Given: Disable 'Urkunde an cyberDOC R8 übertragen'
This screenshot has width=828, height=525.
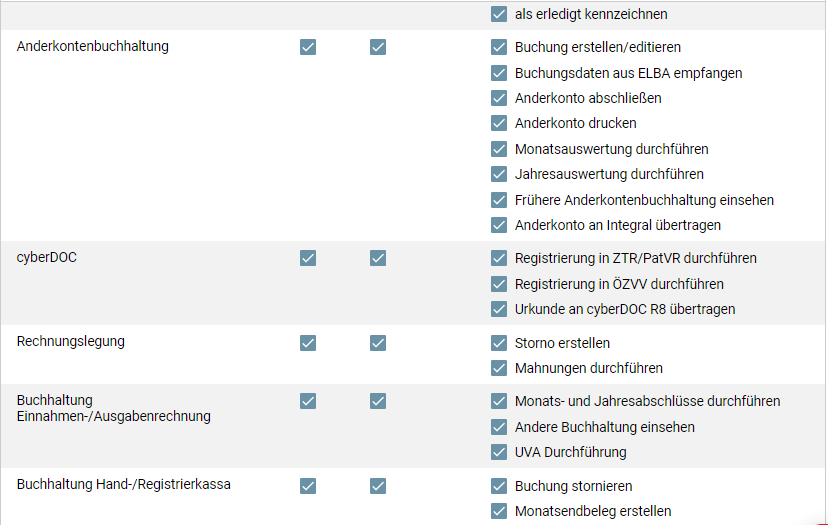Looking at the screenshot, I should pos(498,309).
